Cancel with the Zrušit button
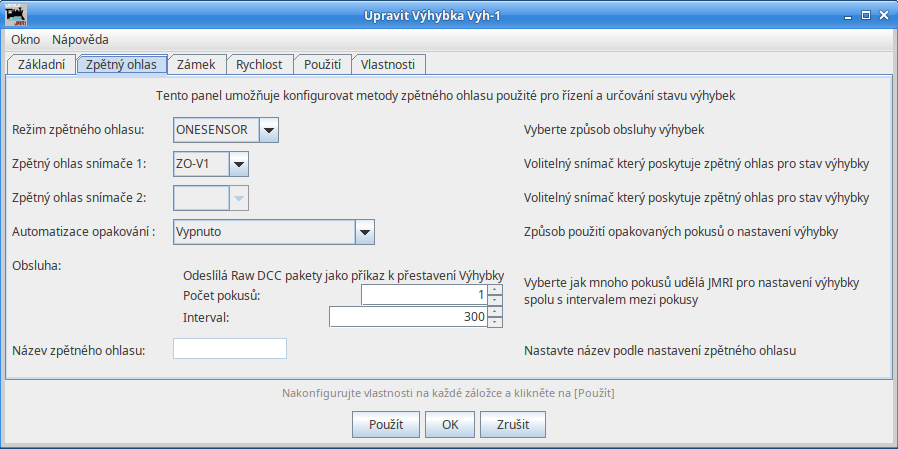The height and width of the screenshot is (449, 898). [513, 424]
